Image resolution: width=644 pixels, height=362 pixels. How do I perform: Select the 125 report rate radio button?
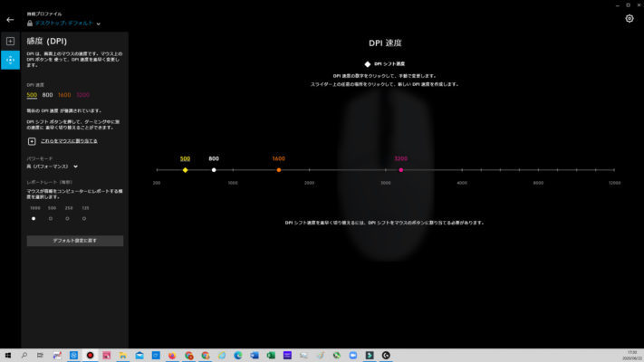point(85,218)
